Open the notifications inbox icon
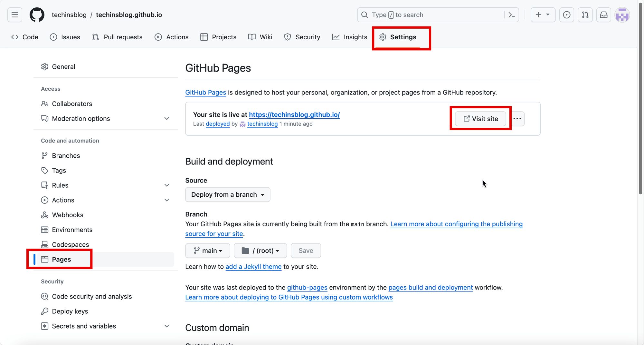The image size is (644, 345). click(604, 15)
